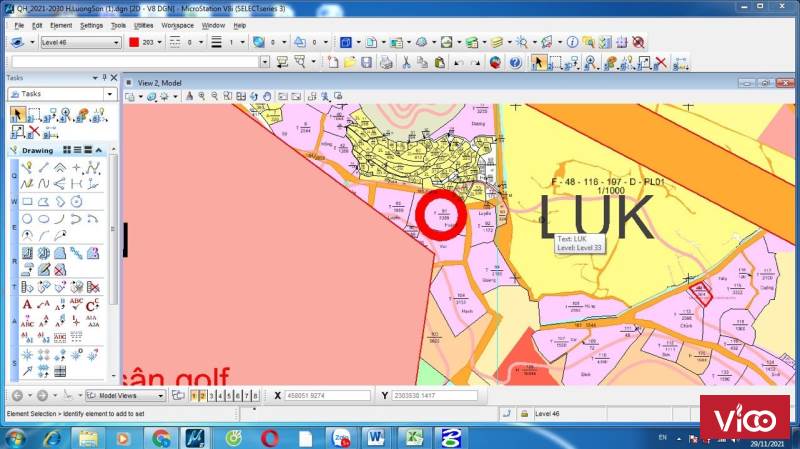Toggle view number 8 button
Image resolution: width=800 pixels, height=449 pixels.
(x=256, y=396)
